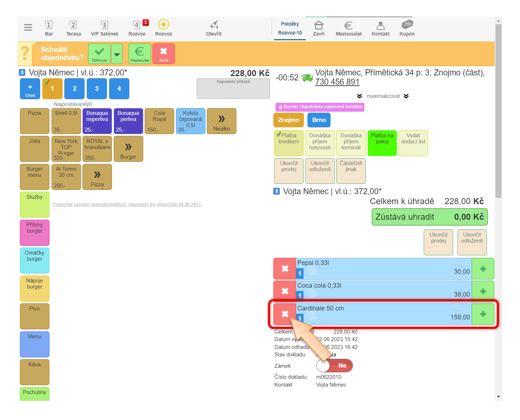
Task: Choose the bright green Platba na pokoj tile
Action: 382,143
